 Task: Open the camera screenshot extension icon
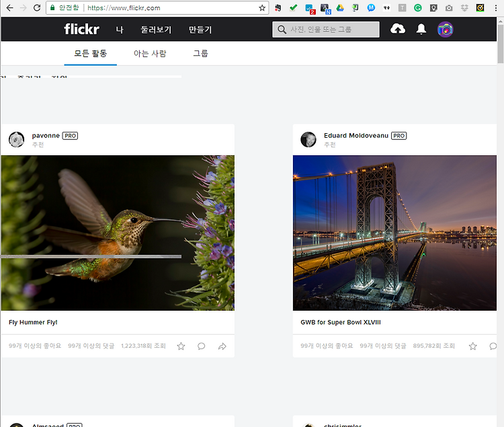tap(449, 8)
